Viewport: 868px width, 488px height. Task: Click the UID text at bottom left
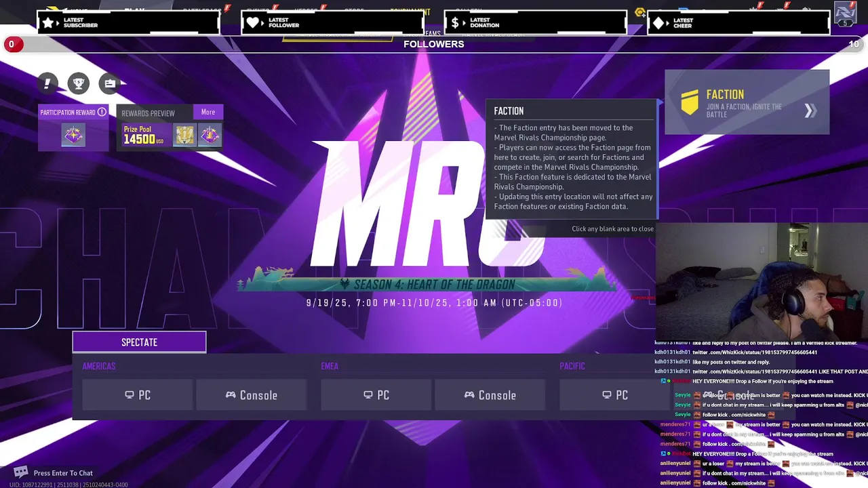68,485
